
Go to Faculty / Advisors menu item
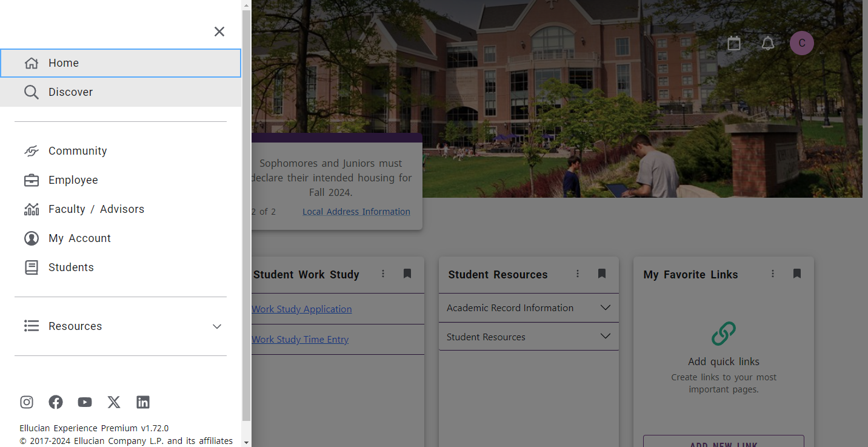(x=96, y=209)
